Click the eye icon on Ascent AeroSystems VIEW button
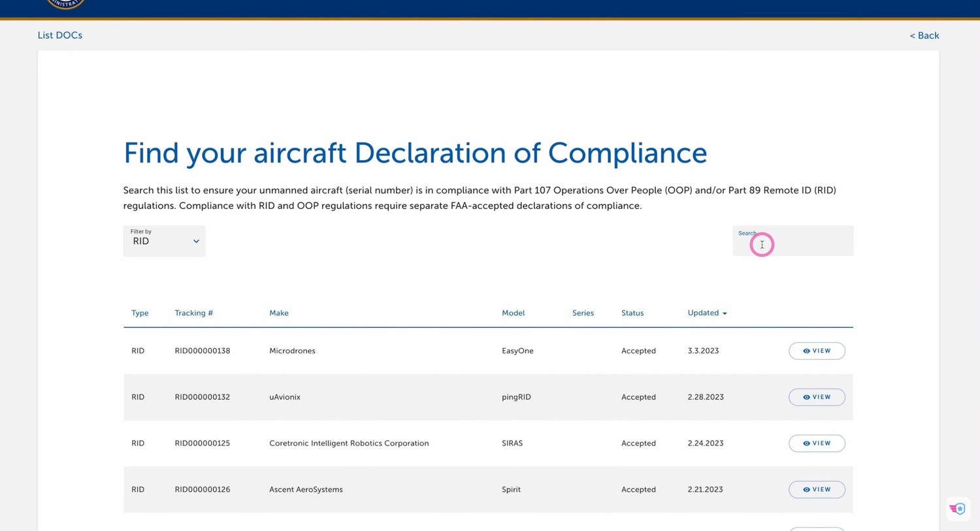The image size is (980, 531). (x=805, y=489)
